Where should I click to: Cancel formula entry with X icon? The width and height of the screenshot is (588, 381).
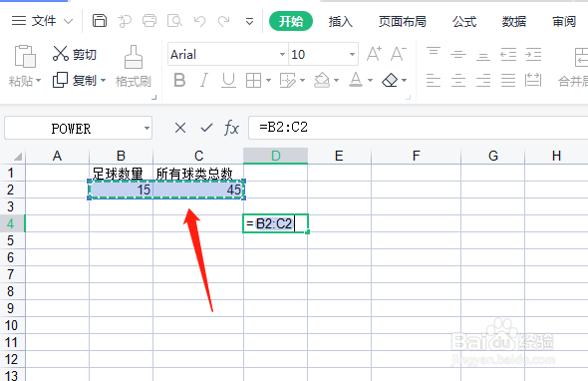[180, 128]
